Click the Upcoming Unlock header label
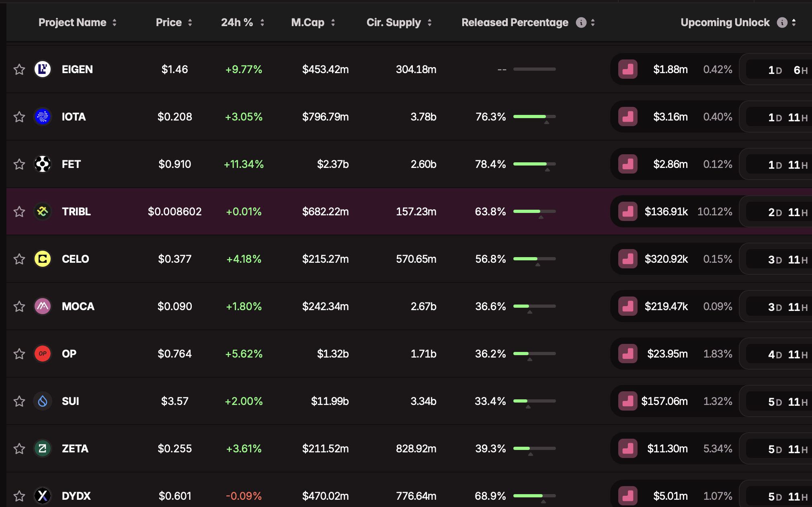 (x=725, y=22)
